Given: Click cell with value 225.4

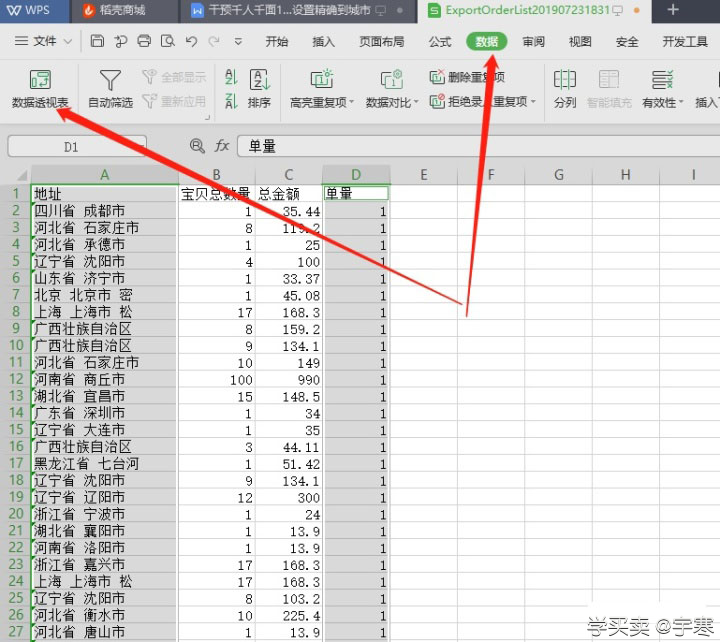Looking at the screenshot, I should (288, 615).
